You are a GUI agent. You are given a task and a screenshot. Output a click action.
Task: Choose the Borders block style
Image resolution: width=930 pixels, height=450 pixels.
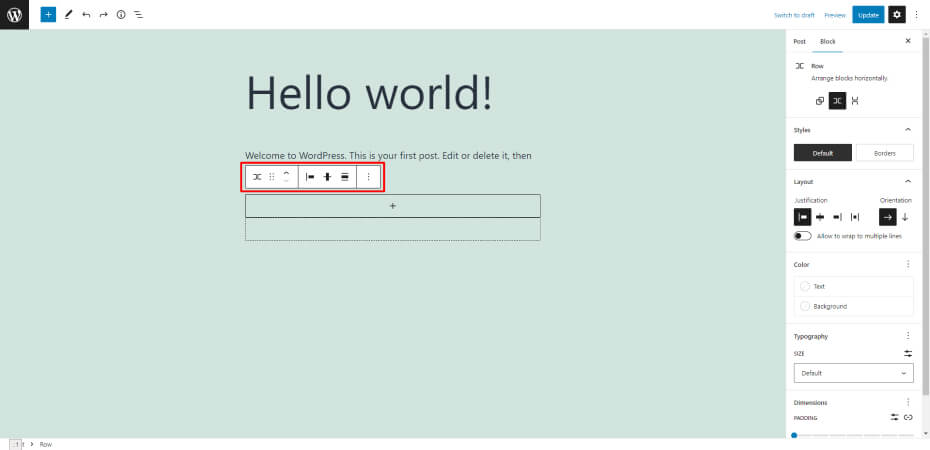point(885,153)
